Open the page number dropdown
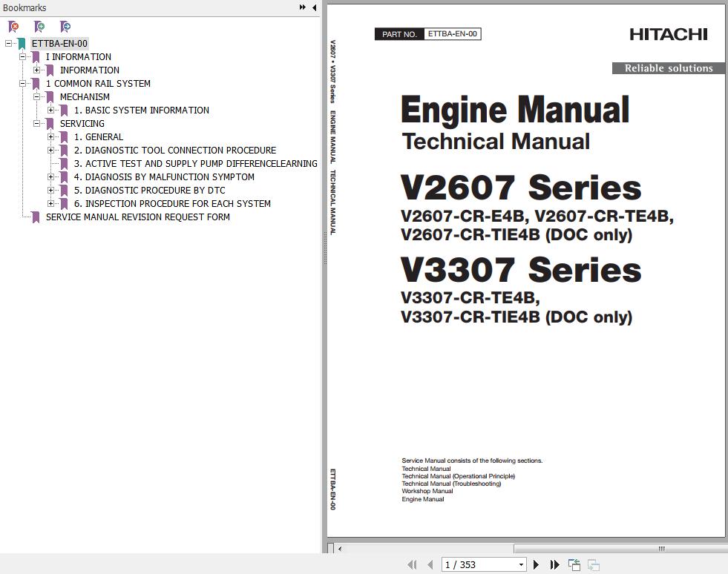728x574 pixels. click(x=522, y=564)
